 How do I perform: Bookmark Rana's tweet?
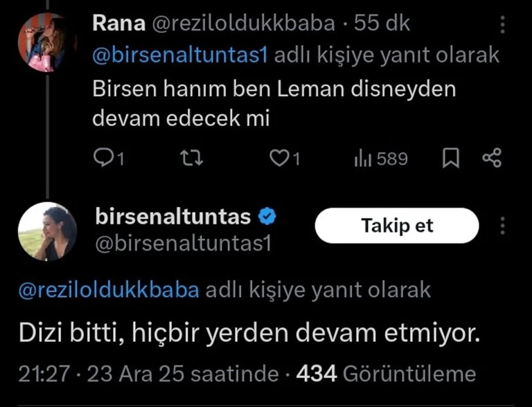pos(451,159)
